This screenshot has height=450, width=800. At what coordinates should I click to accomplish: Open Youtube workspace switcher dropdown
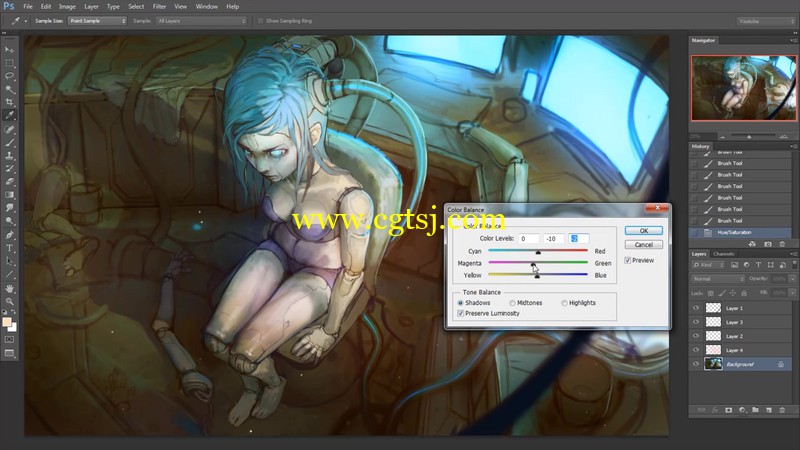pyautogui.click(x=766, y=21)
